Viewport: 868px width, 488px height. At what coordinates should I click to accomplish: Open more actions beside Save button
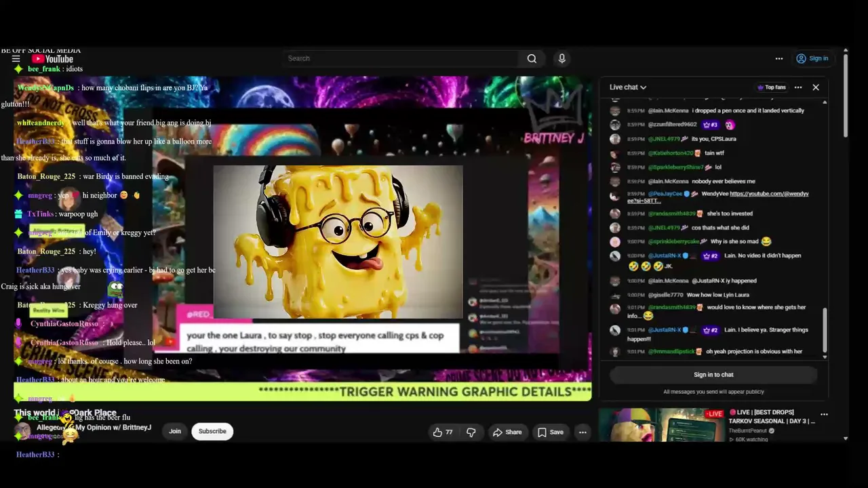tap(583, 432)
